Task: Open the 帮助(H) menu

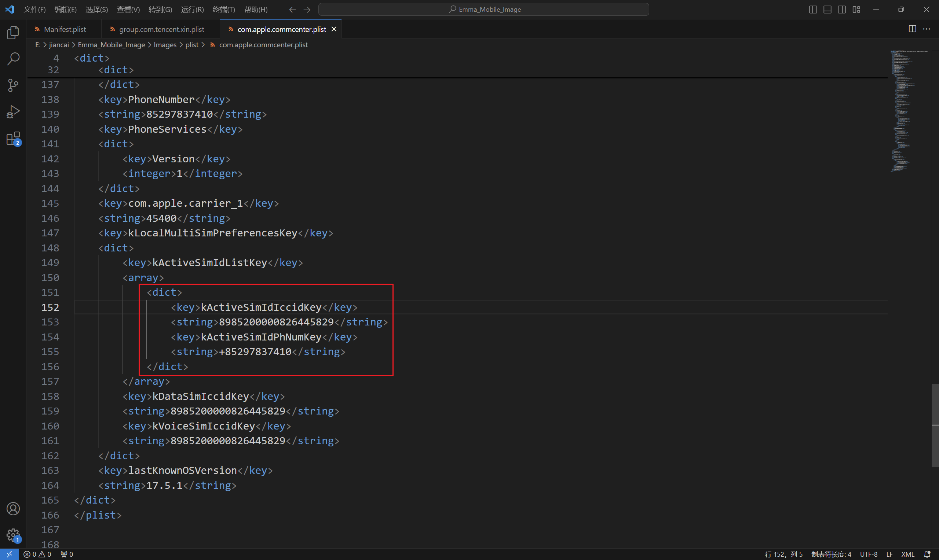Action: click(x=256, y=10)
